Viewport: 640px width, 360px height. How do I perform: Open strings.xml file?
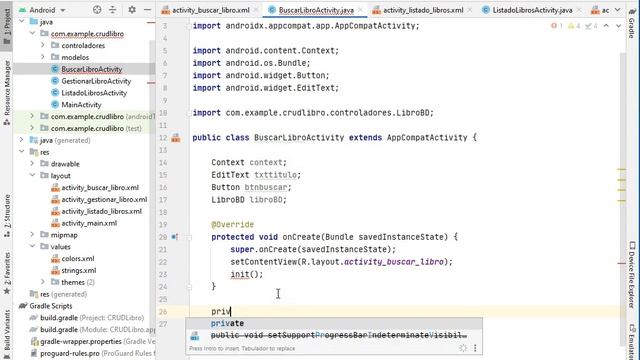pyautogui.click(x=79, y=270)
